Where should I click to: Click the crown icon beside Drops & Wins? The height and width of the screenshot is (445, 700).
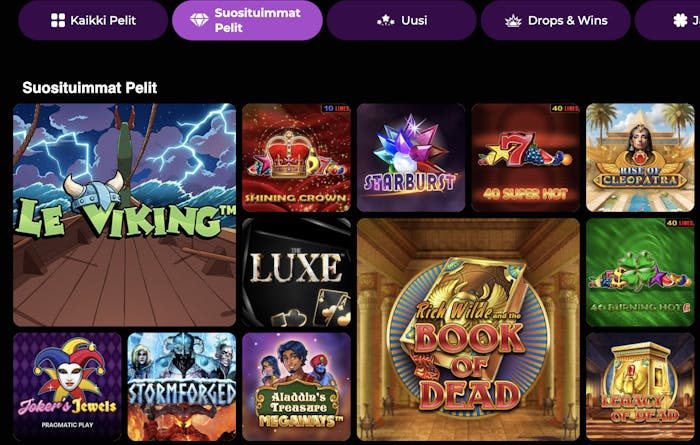pos(513,21)
